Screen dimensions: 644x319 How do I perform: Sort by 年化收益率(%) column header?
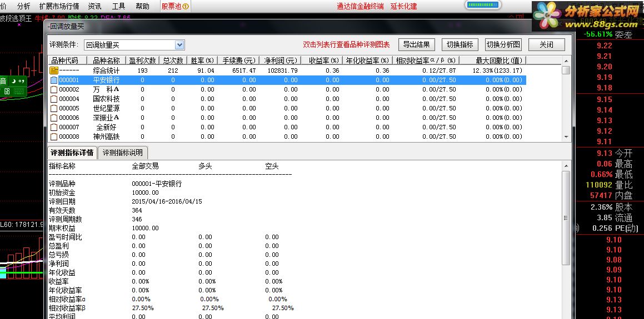(368, 60)
